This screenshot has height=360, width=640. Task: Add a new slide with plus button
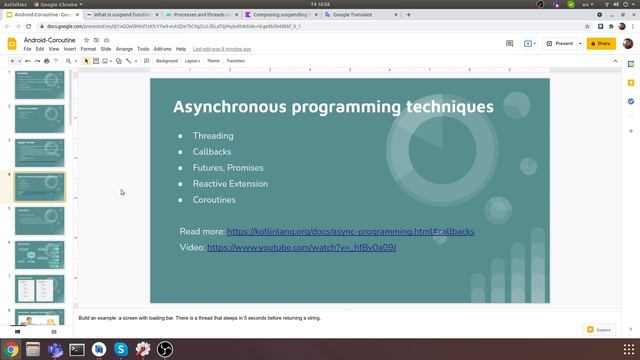pyautogui.click(x=12, y=61)
